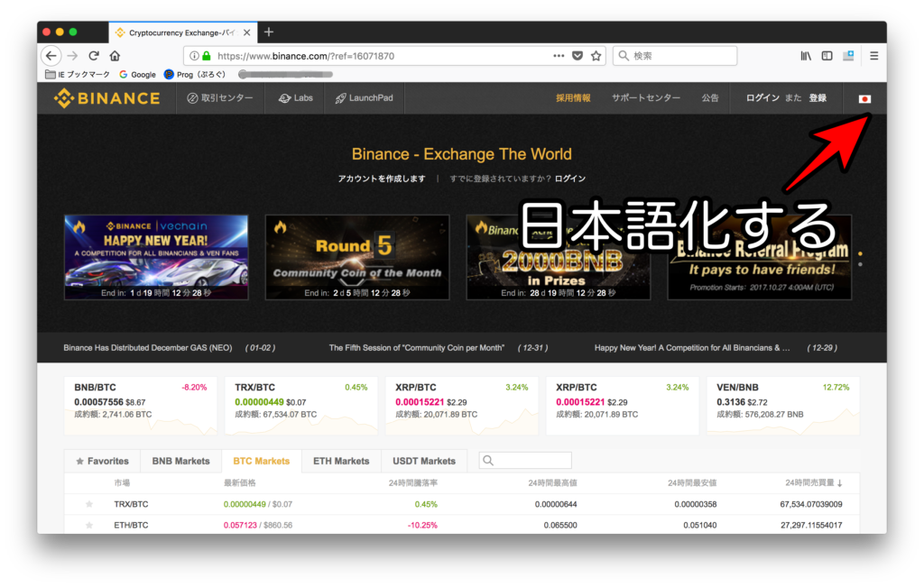This screenshot has width=924, height=587.
Task: Open the Referral Program banner
Action: pos(760,257)
